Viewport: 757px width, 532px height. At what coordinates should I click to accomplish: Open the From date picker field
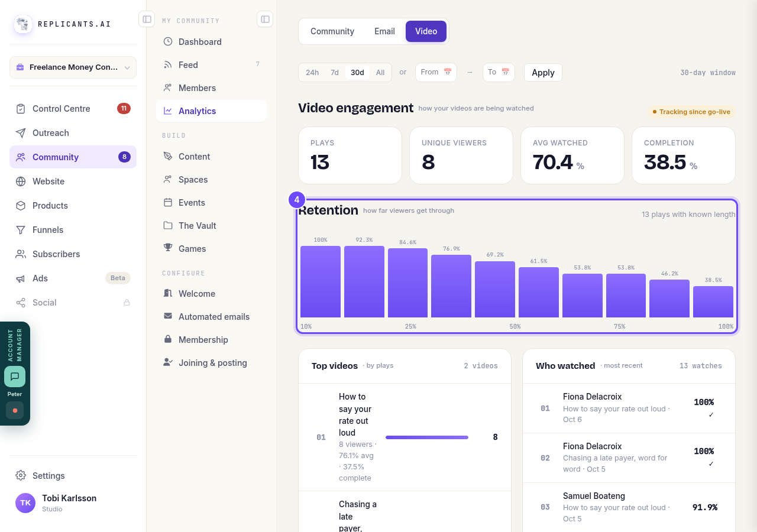[436, 72]
